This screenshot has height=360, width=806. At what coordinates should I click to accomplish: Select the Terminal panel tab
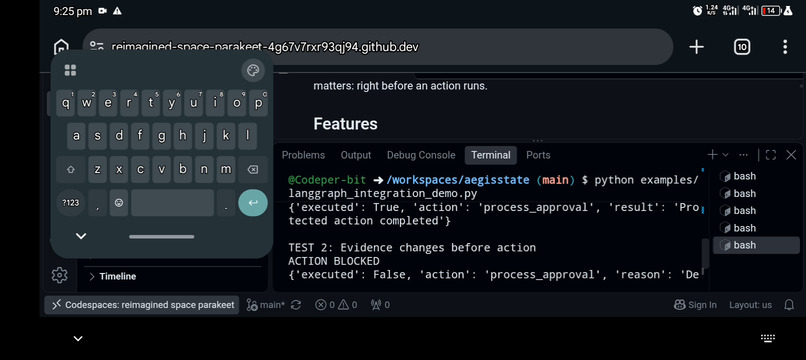click(x=491, y=155)
